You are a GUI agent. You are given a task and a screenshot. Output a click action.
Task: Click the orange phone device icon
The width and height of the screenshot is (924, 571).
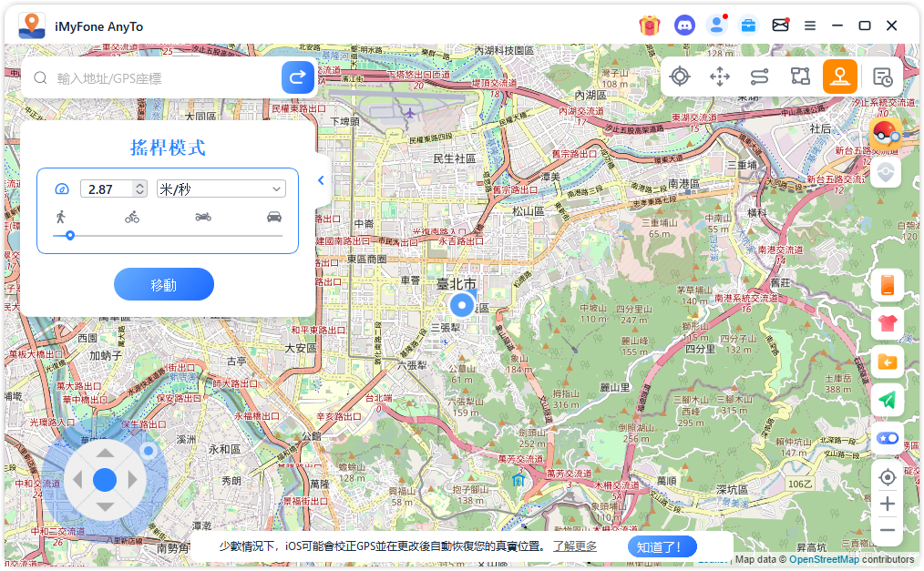pos(887,285)
